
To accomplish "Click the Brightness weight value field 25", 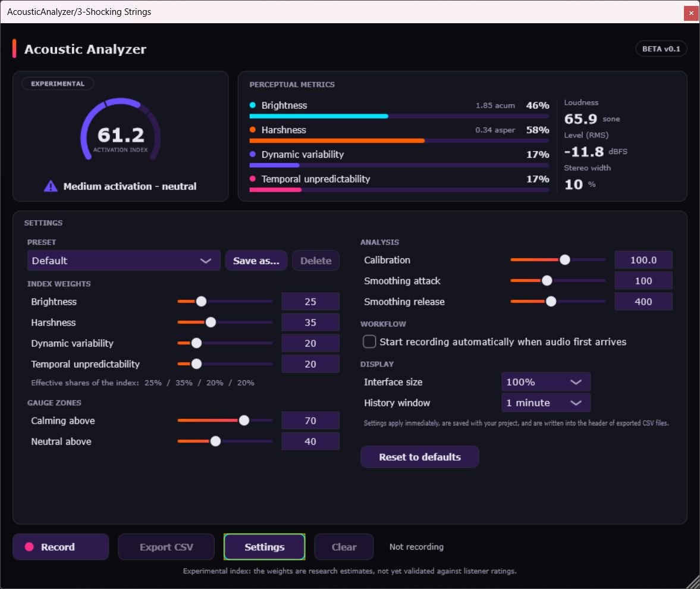I will (x=310, y=302).
